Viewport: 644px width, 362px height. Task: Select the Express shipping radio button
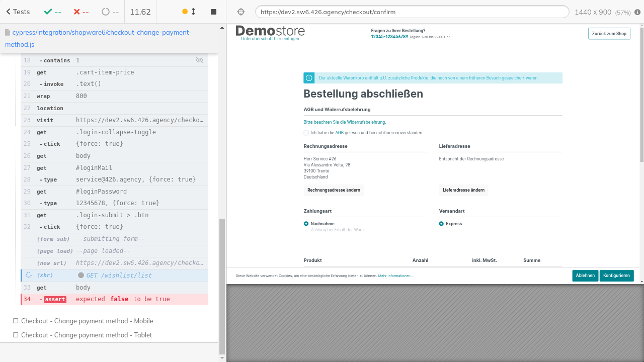[x=441, y=224]
